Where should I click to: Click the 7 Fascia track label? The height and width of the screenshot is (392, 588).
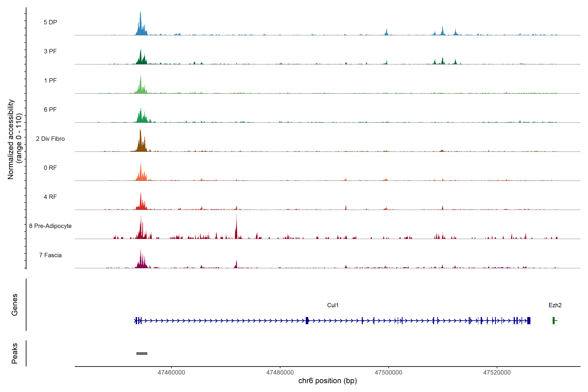50,255
